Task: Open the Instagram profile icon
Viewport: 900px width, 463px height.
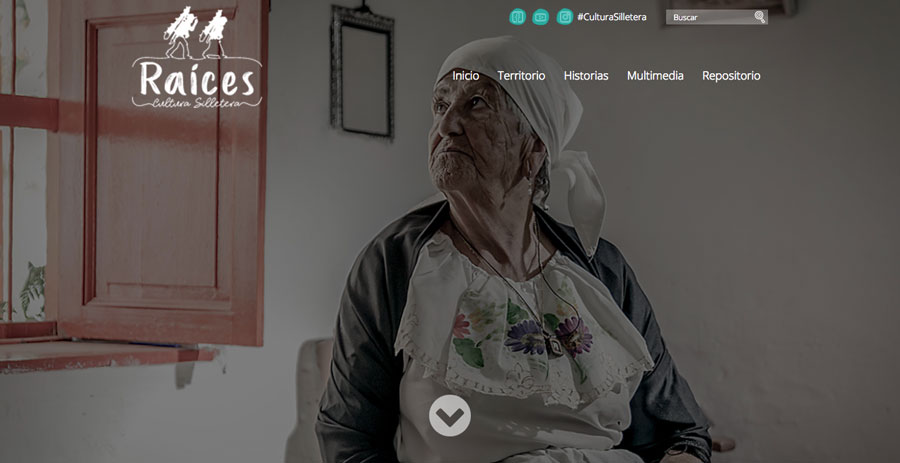Action: pyautogui.click(x=565, y=17)
